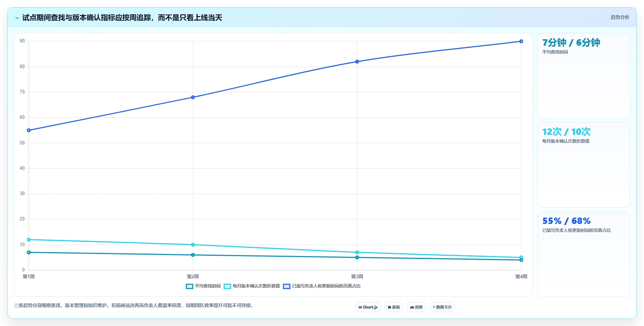
Task: Click the 第1周 axis label
Action: point(29,276)
